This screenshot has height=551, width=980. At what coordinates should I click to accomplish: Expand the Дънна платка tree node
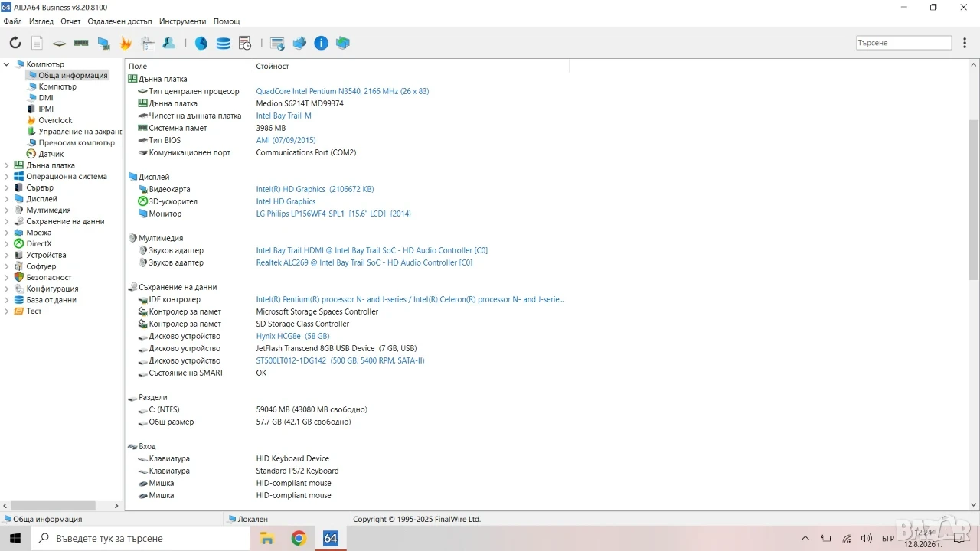[x=7, y=165]
